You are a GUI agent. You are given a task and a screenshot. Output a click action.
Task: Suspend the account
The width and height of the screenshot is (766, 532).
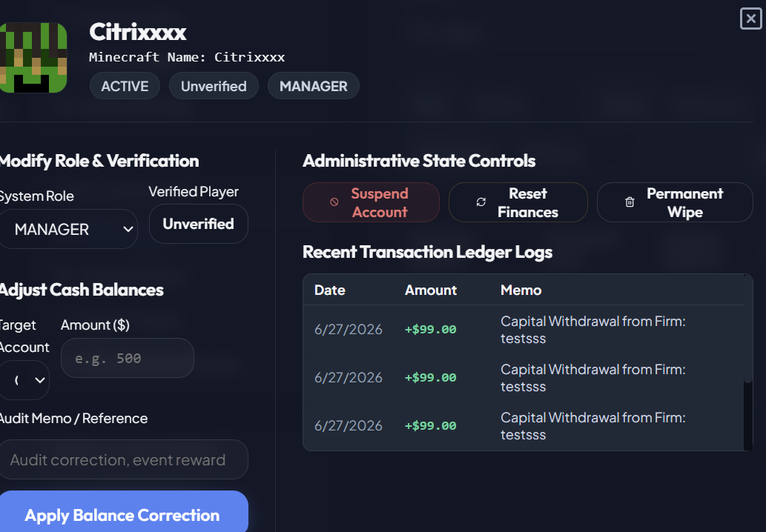click(x=371, y=202)
